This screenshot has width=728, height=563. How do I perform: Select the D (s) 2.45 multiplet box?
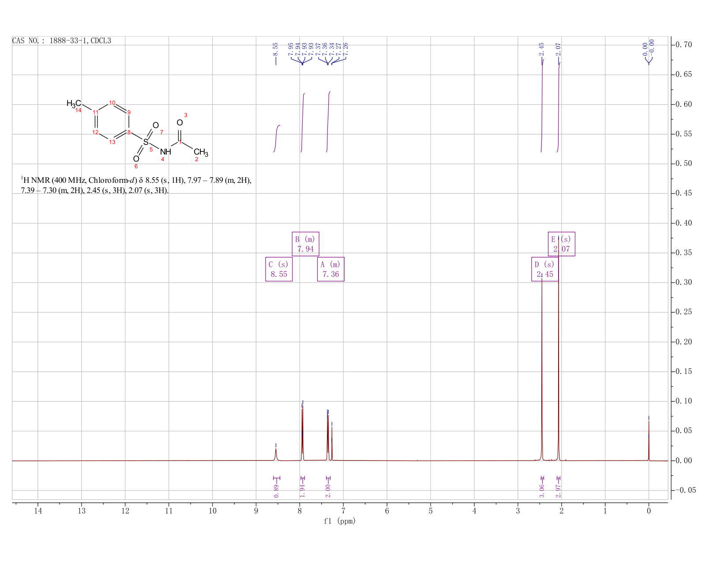coord(545,269)
